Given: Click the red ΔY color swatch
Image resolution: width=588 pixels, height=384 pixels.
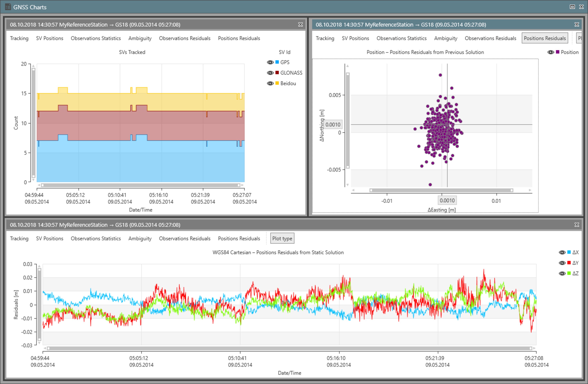Looking at the screenshot, I should (569, 263).
